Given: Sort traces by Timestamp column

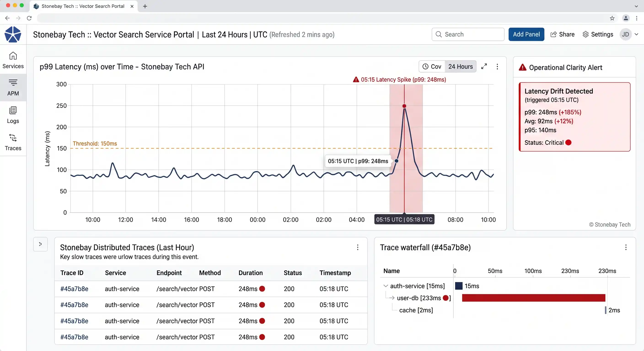Looking at the screenshot, I should pos(335,273).
